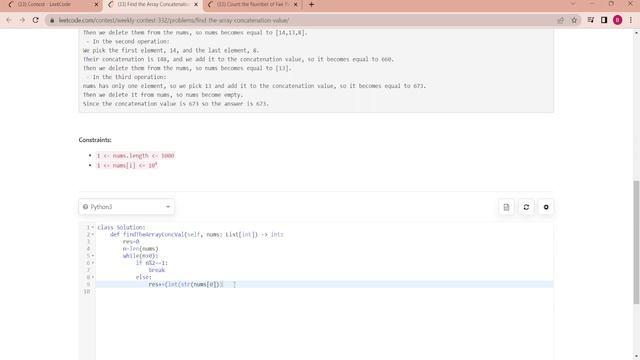Click 'Since the concatenation value is 673' line
Viewport: 640px width, 360px height.
coord(176,104)
